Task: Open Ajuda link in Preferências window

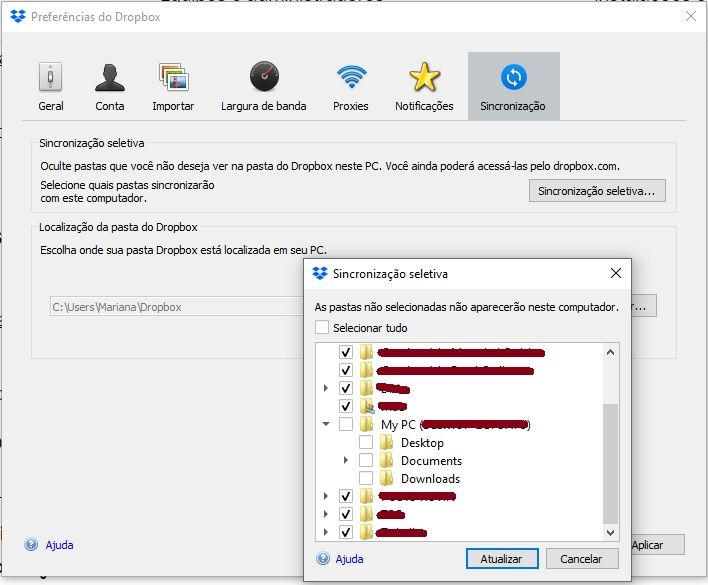Action: click(x=59, y=545)
